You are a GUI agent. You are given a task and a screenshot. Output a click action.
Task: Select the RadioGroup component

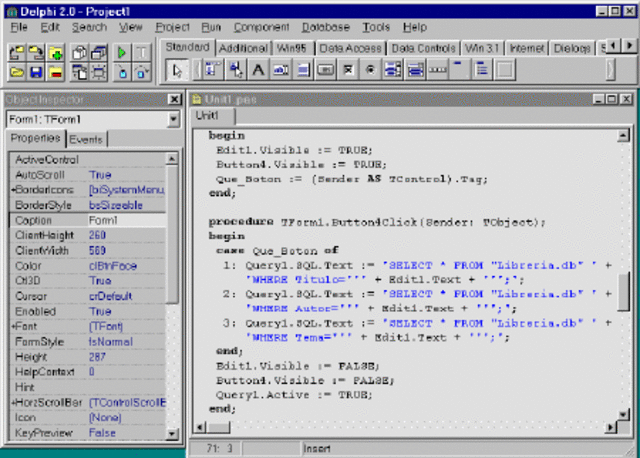pyautogui.click(x=482, y=70)
